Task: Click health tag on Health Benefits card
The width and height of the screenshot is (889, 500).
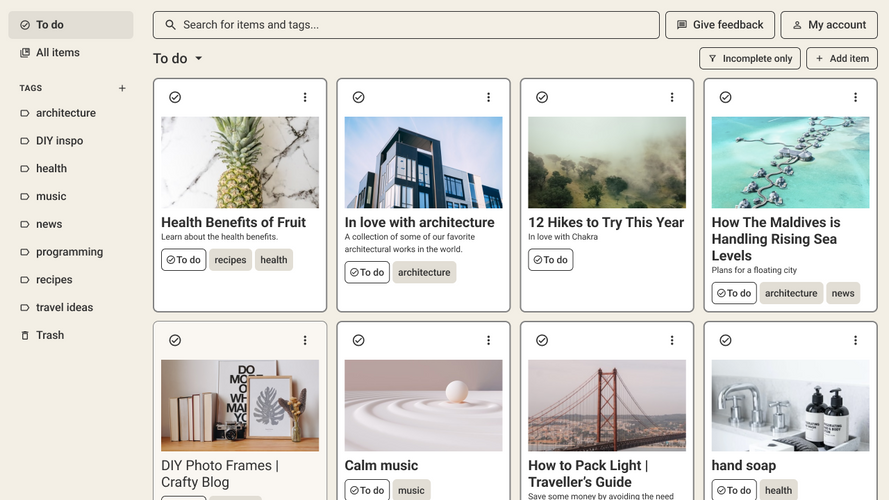Action: (x=274, y=260)
